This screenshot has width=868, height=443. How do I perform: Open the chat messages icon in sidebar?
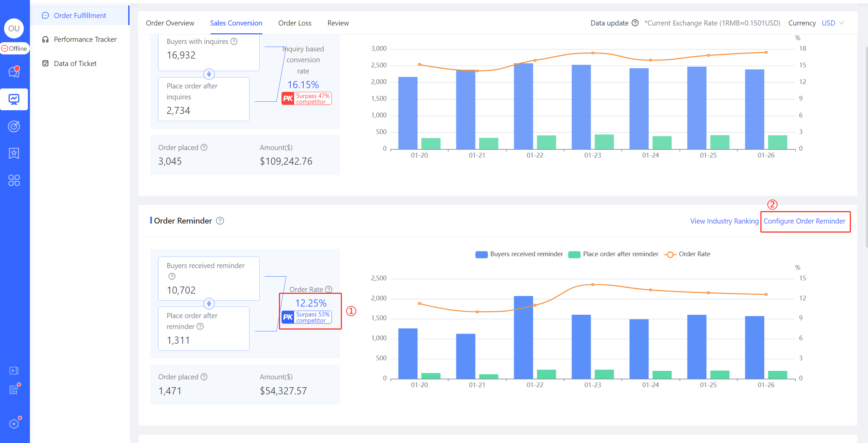(14, 71)
